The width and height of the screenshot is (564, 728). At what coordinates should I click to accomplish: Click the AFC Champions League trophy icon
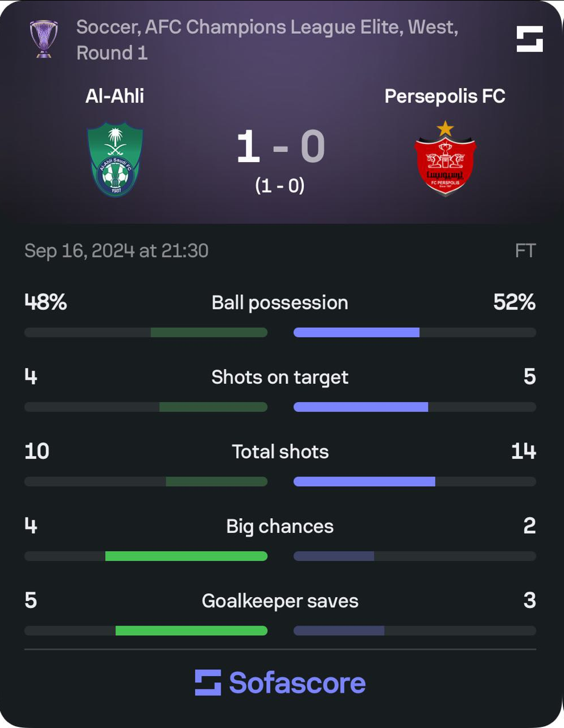click(43, 39)
